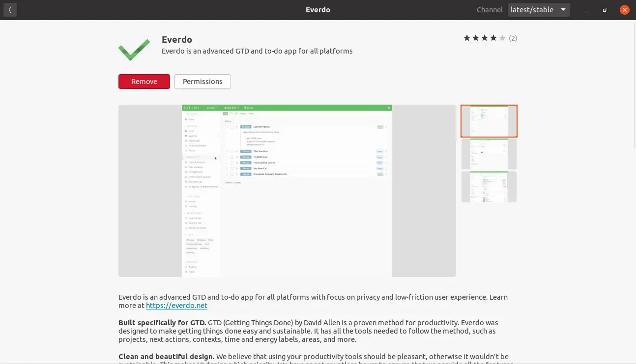Click the Everdo window title
Screen dimensions: 636x364
(318, 10)
